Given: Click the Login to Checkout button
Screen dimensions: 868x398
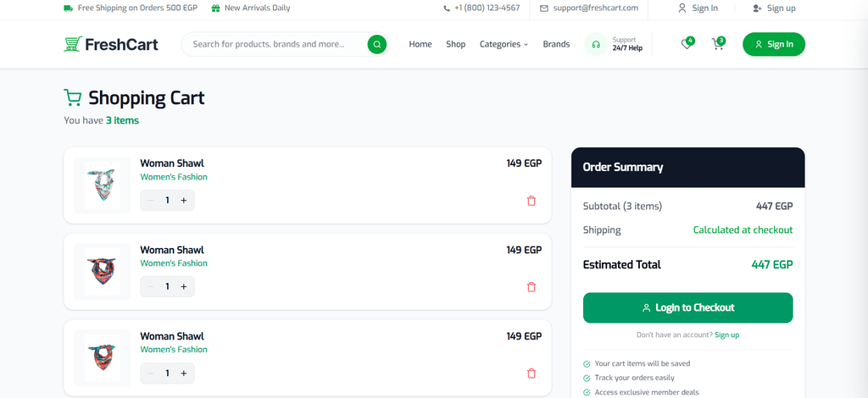Looking at the screenshot, I should 687,308.
